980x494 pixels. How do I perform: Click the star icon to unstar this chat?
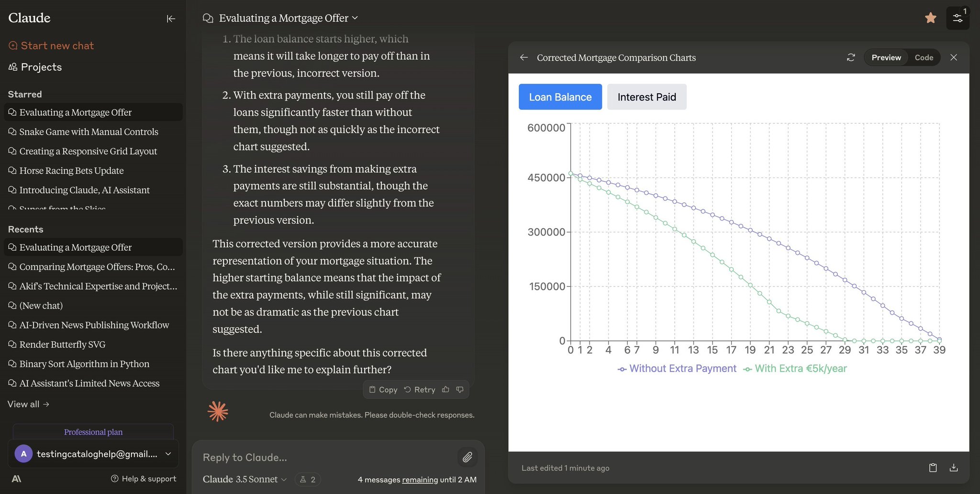tap(930, 18)
